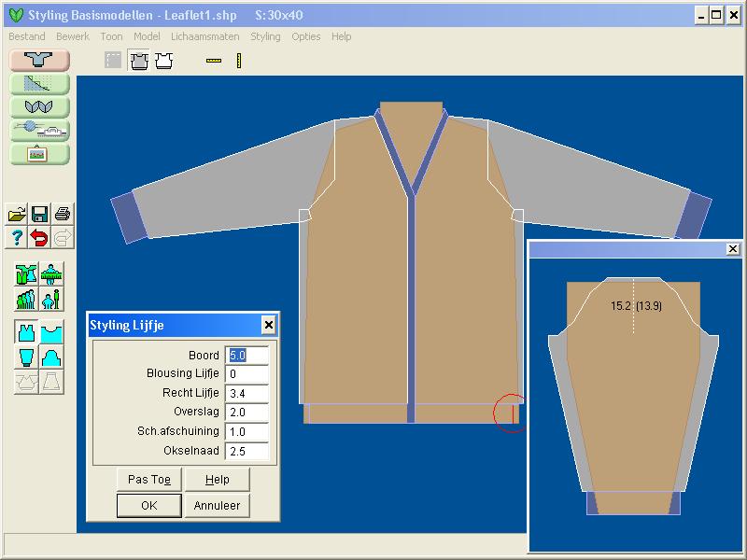This screenshot has height=560, width=747.
Task: Click the open file folder icon
Action: 16,214
